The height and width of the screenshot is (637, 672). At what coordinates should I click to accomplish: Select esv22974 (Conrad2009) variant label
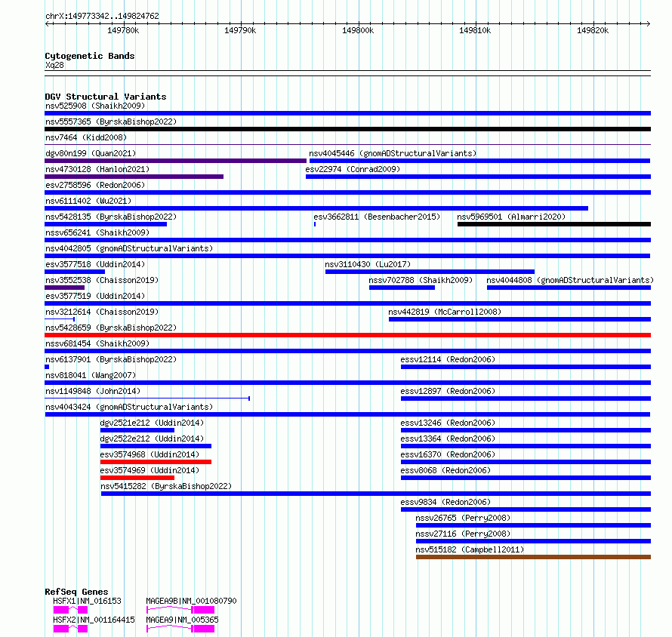click(353, 169)
